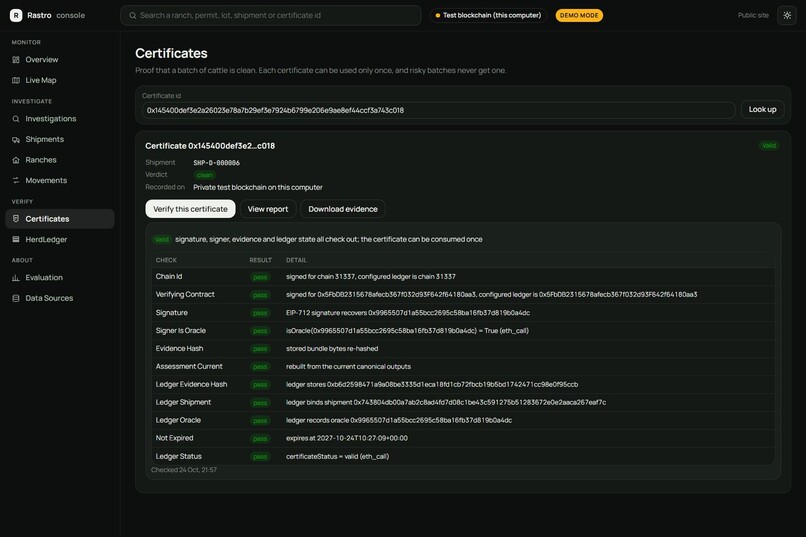Open HerdLedger page
The width and height of the screenshot is (806, 537).
(x=60, y=239)
